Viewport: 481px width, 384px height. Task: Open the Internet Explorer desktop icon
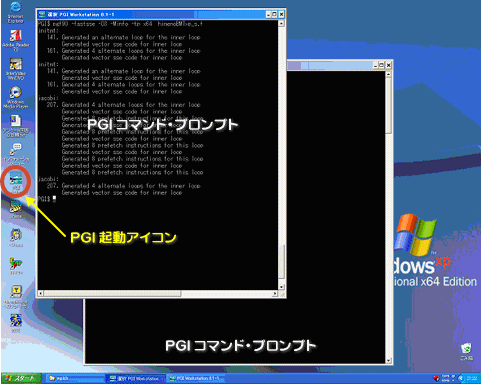point(15,12)
